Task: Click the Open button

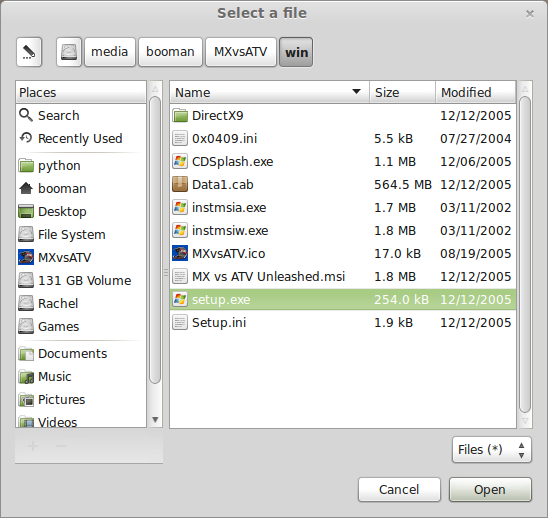Action: [490, 490]
